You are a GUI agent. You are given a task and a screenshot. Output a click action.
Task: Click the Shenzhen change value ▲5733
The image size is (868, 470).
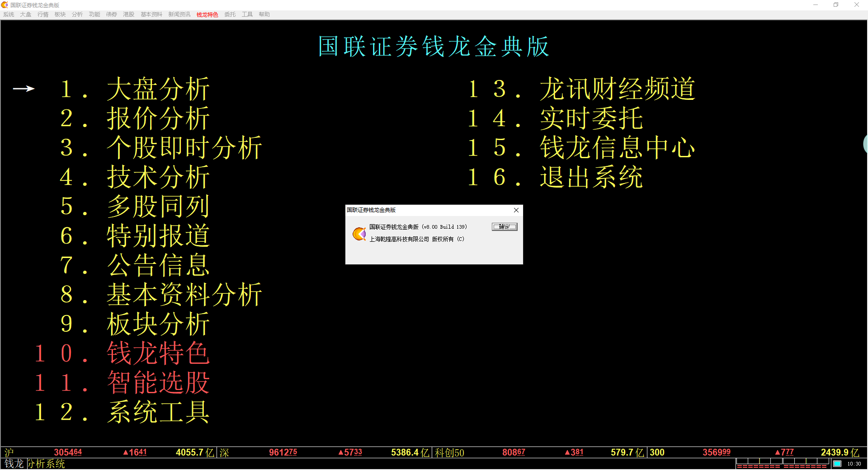pos(350,452)
